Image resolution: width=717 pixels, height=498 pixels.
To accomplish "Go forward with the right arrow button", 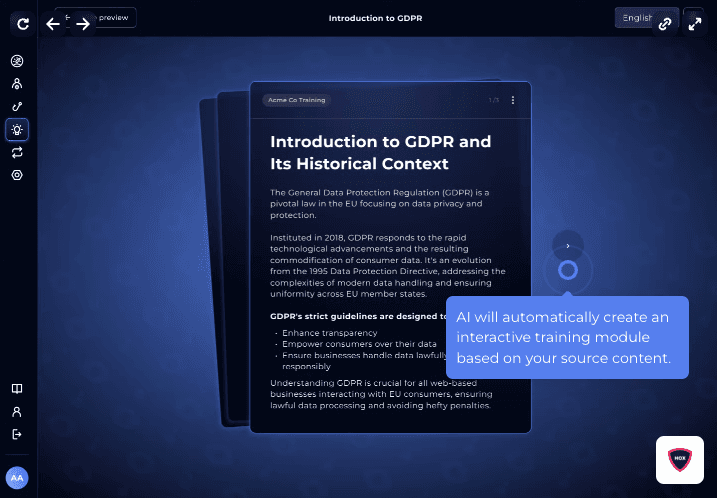I will point(83,23).
